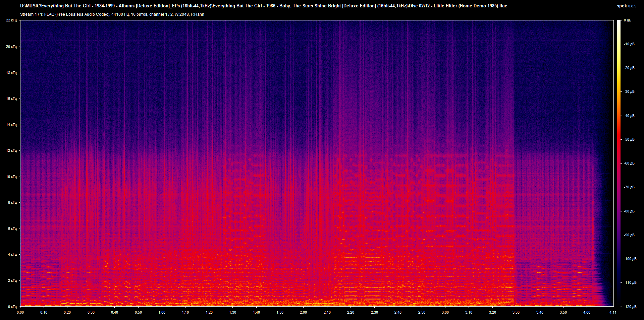Click the 0:10 time axis label
Screen dimensions: 644x320
[x=44, y=312]
